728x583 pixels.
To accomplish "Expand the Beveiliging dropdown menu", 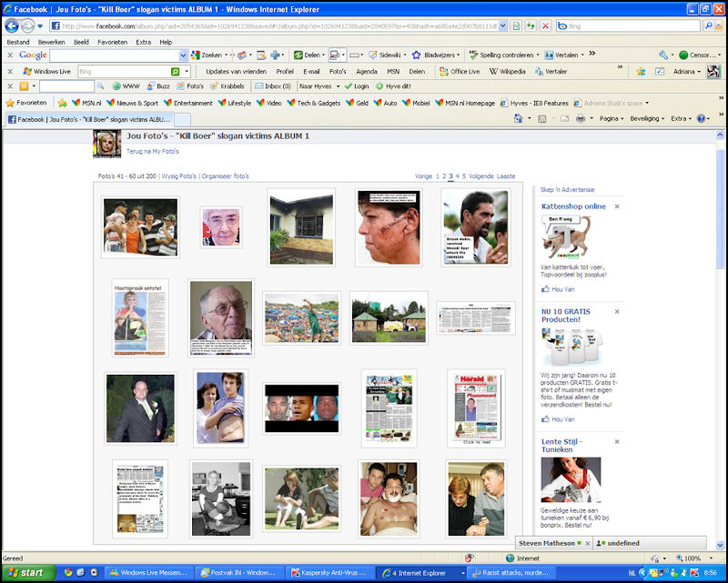I will click(647, 119).
